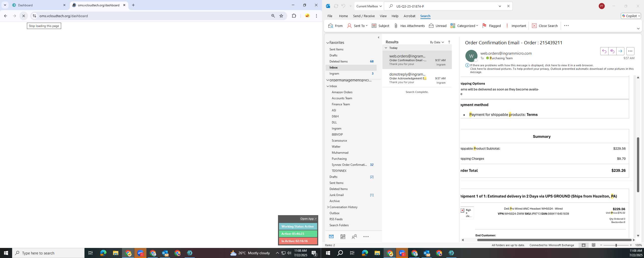The width and height of the screenshot is (644, 258).
Task: Click the Stop loading page button in Chrome
Action: 24,16
